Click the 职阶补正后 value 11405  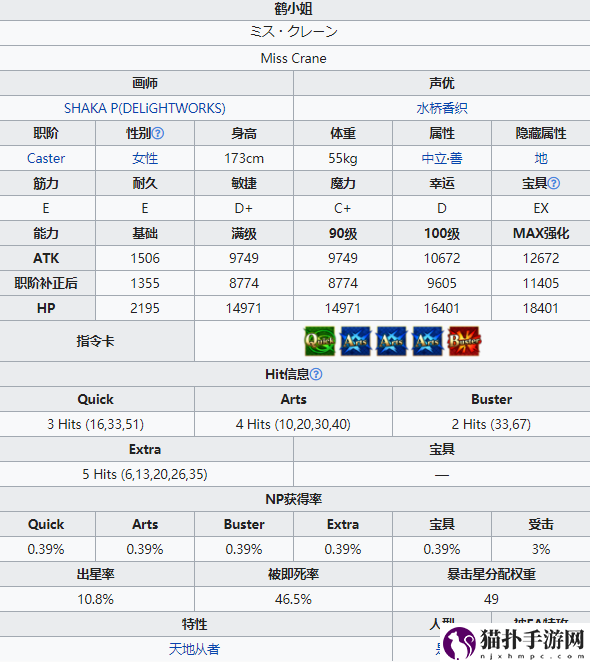(541, 283)
